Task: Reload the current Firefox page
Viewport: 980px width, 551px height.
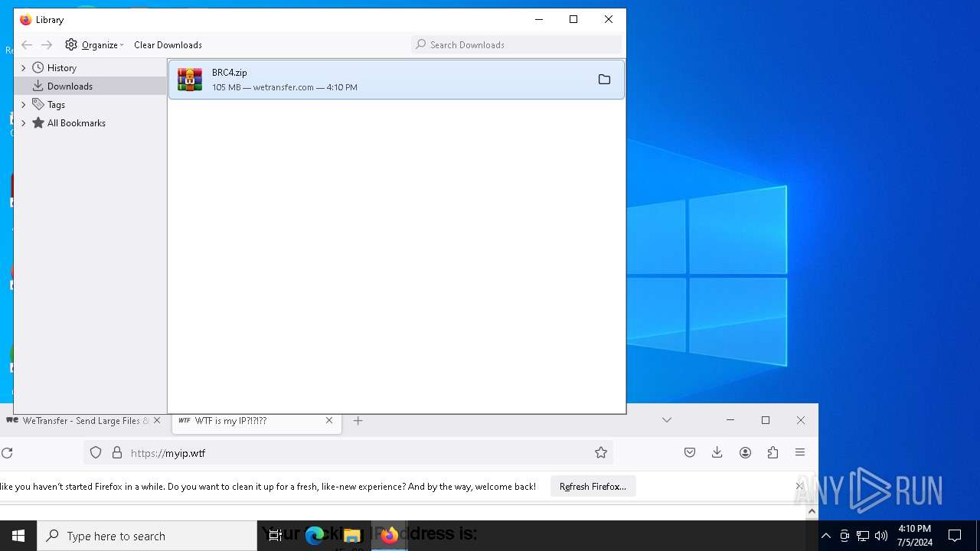Action: pos(7,453)
